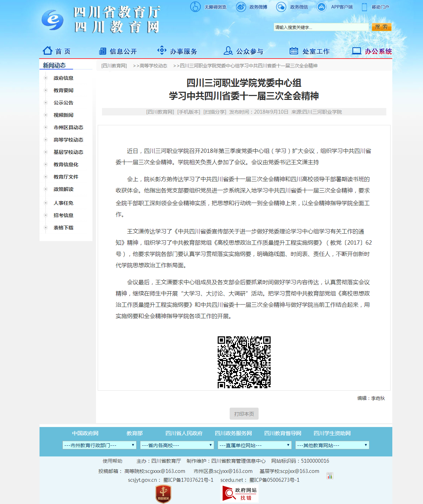
Task: Expand the 直属单位网站 dropdown
Action: coord(255,445)
